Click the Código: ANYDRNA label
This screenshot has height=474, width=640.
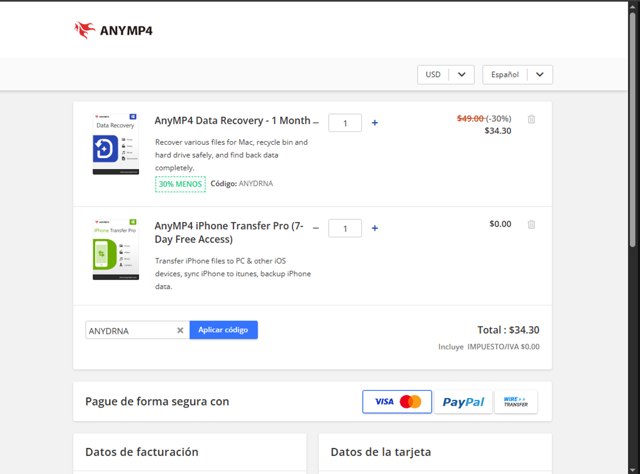pos(242,184)
